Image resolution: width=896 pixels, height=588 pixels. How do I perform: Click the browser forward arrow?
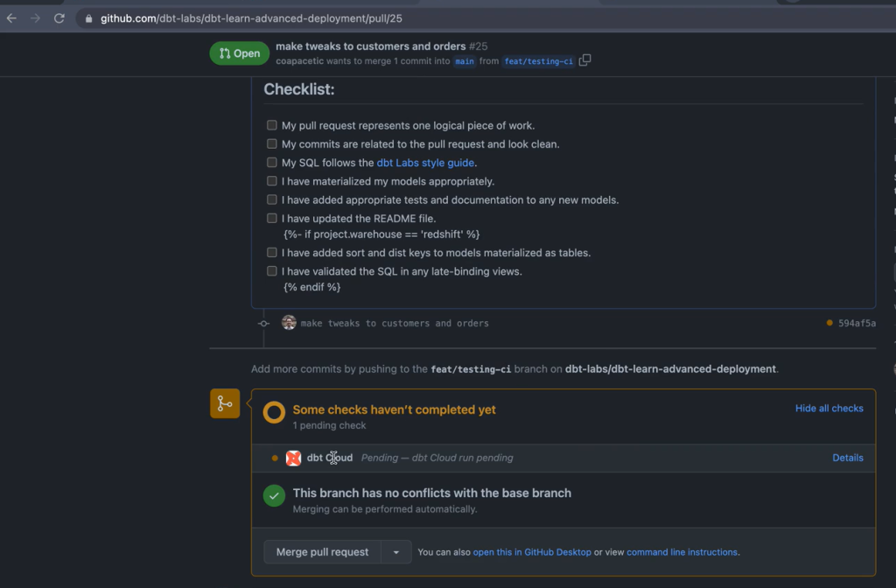(x=36, y=18)
